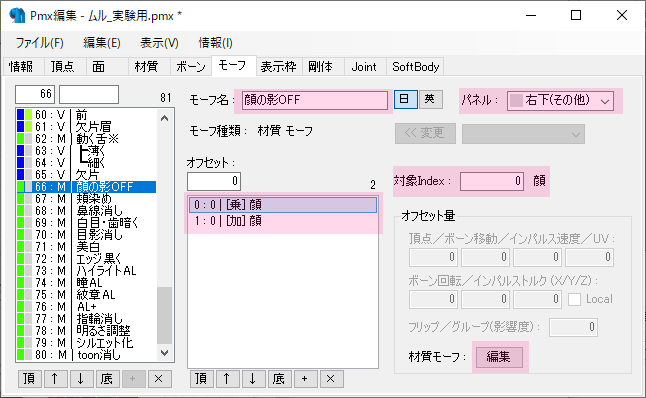Click the フリップ/グループ(影響度) value field

pyautogui.click(x=573, y=327)
